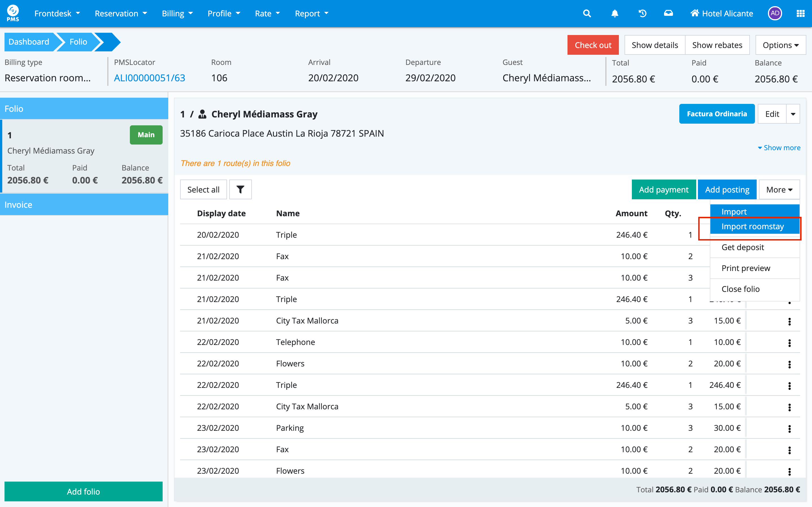This screenshot has width=812, height=507.
Task: Select Import roomstay menu item
Action: pos(752,226)
